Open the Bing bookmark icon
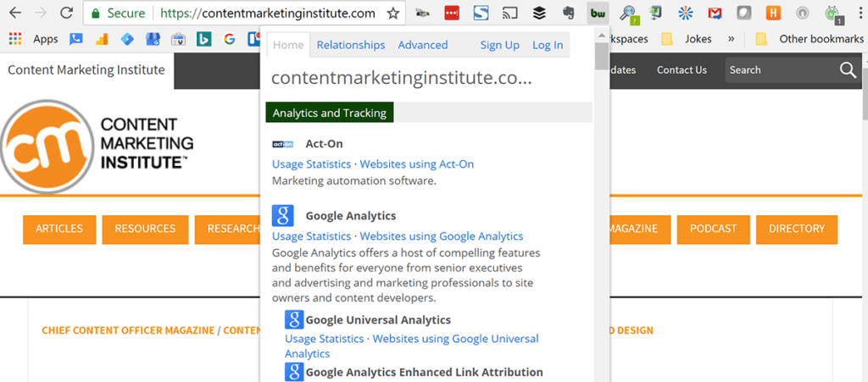 pyautogui.click(x=203, y=39)
